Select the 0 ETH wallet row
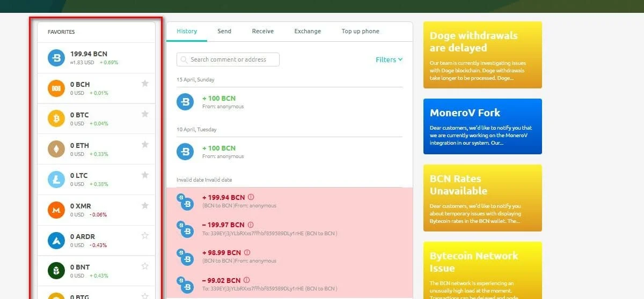The height and width of the screenshot is (299, 644). (97, 149)
